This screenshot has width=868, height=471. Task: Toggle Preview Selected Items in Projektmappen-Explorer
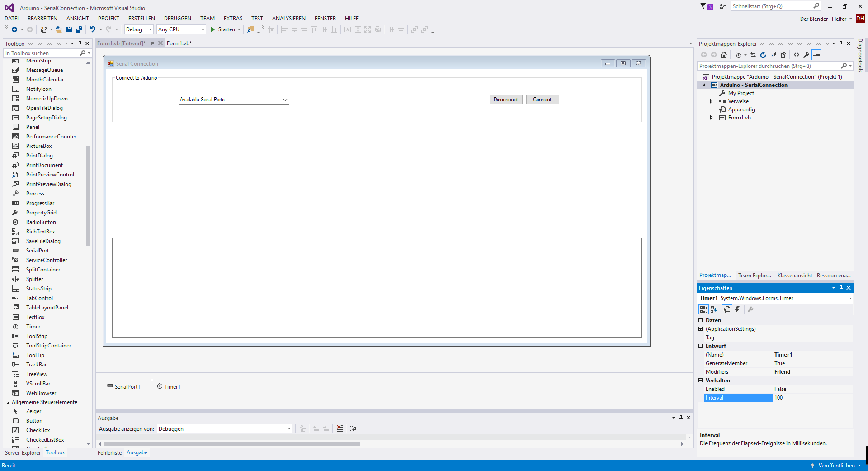pos(817,55)
